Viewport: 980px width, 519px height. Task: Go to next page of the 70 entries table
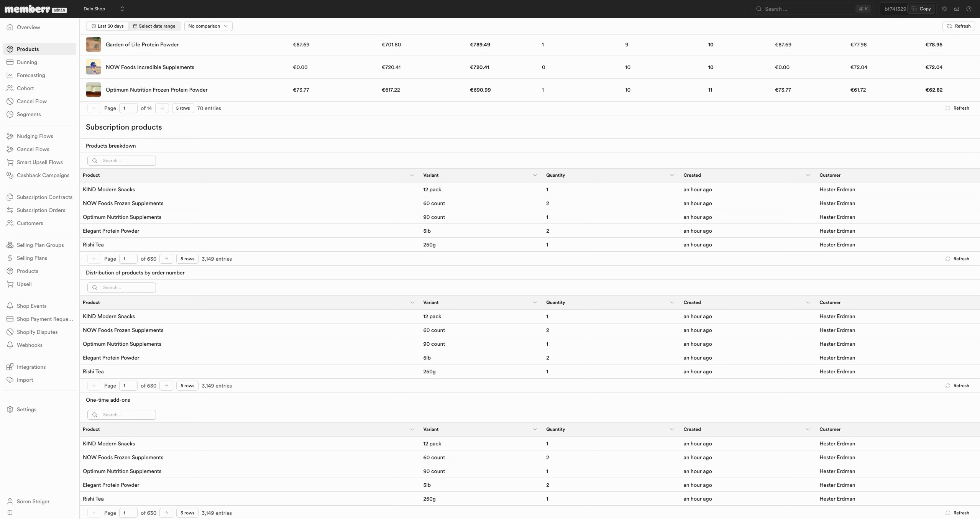point(162,108)
